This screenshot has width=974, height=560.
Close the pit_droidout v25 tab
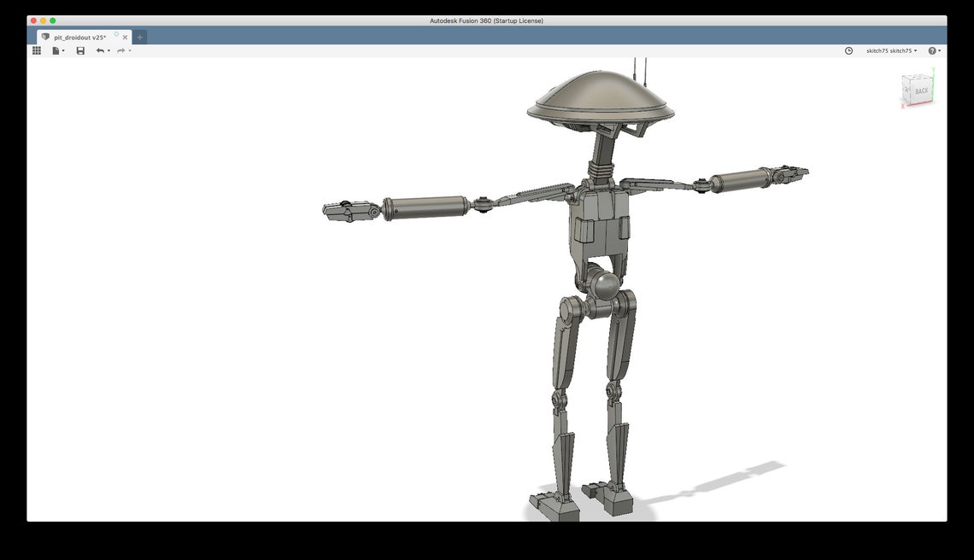tap(125, 37)
